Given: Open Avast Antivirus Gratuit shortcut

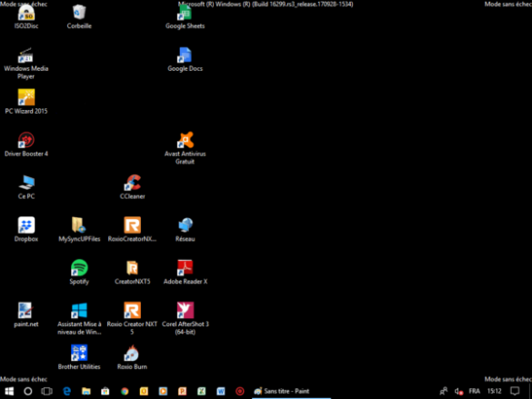Looking at the screenshot, I should click(x=185, y=149).
